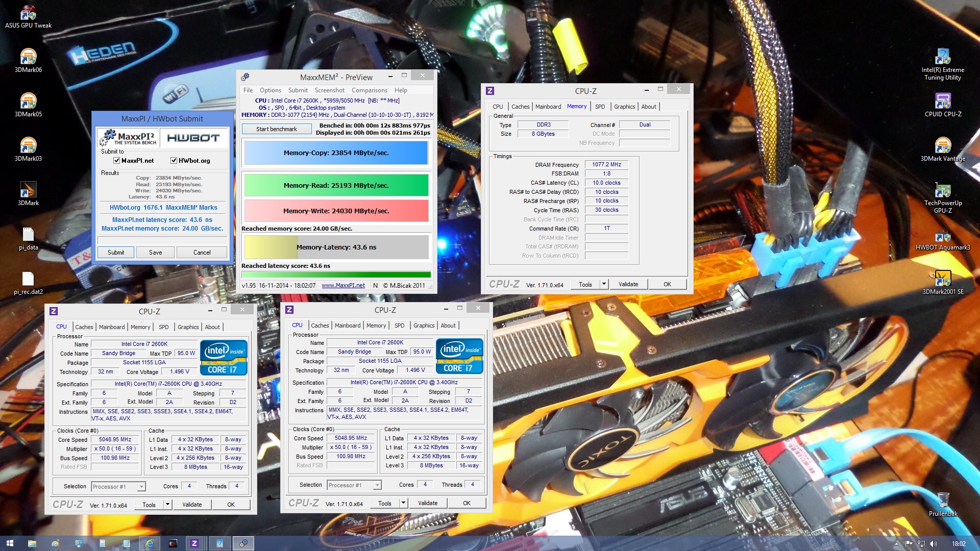Image resolution: width=980 pixels, height=551 pixels.
Task: Switch to SPD tab in Memory CPU-Z window
Action: (x=600, y=107)
